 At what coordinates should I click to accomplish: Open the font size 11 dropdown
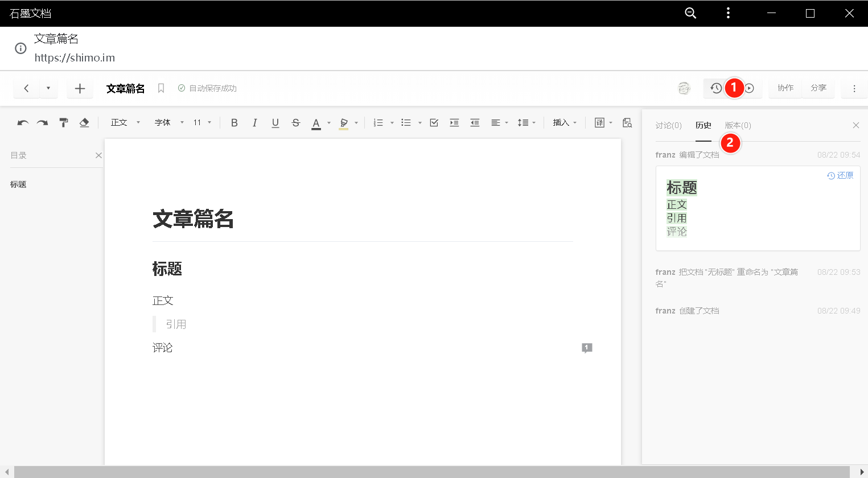click(202, 122)
